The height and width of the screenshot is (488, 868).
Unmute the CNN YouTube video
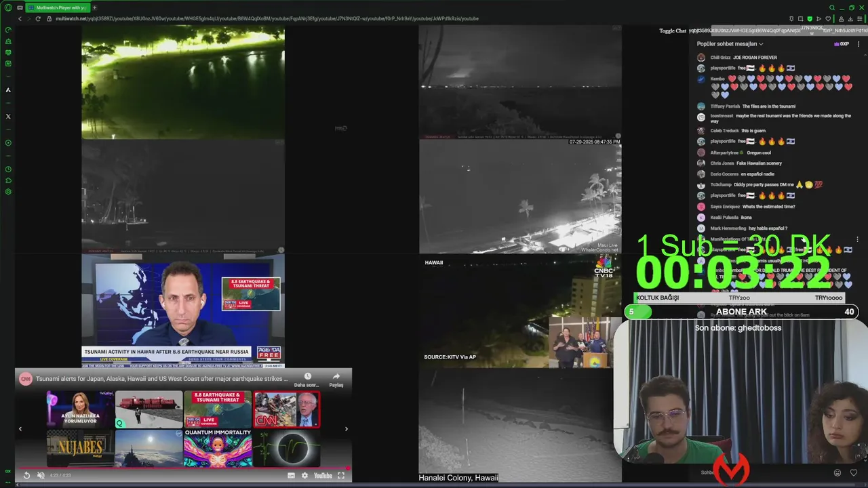tap(41, 475)
